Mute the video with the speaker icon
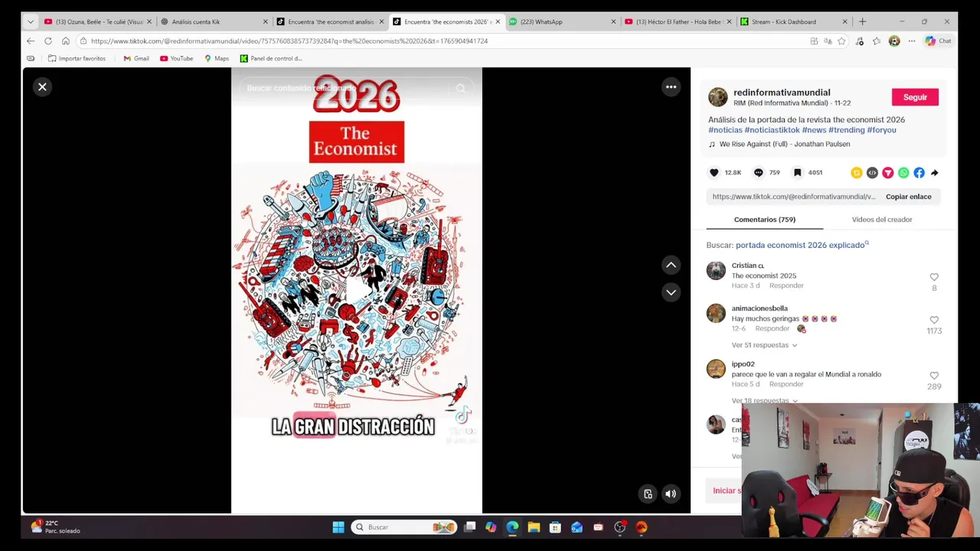The height and width of the screenshot is (551, 980). pyautogui.click(x=671, y=494)
